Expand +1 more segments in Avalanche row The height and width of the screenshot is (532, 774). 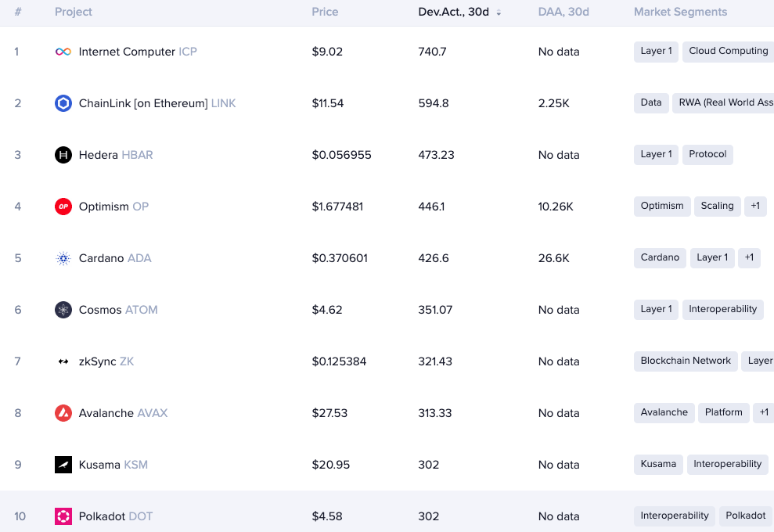pyautogui.click(x=764, y=412)
